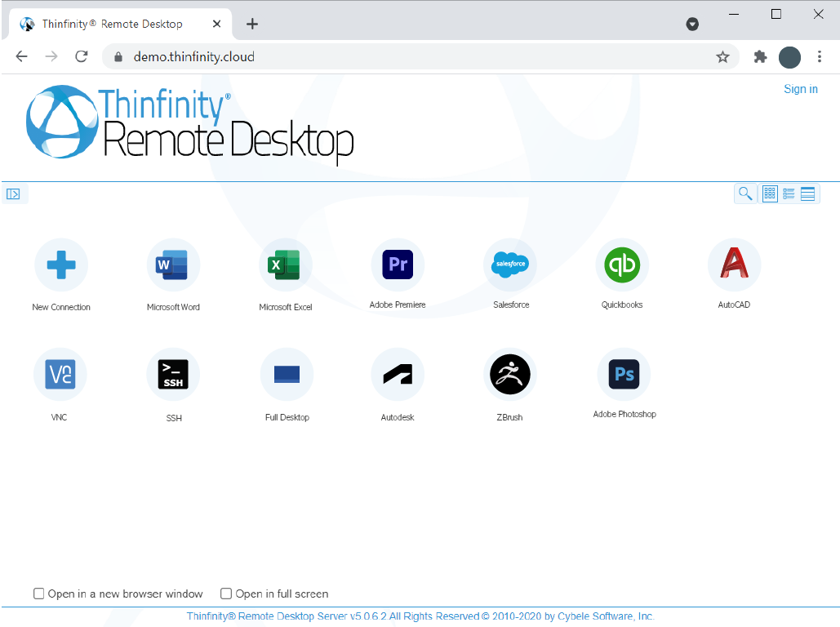
Task: View site security lock info
Action: [x=118, y=57]
